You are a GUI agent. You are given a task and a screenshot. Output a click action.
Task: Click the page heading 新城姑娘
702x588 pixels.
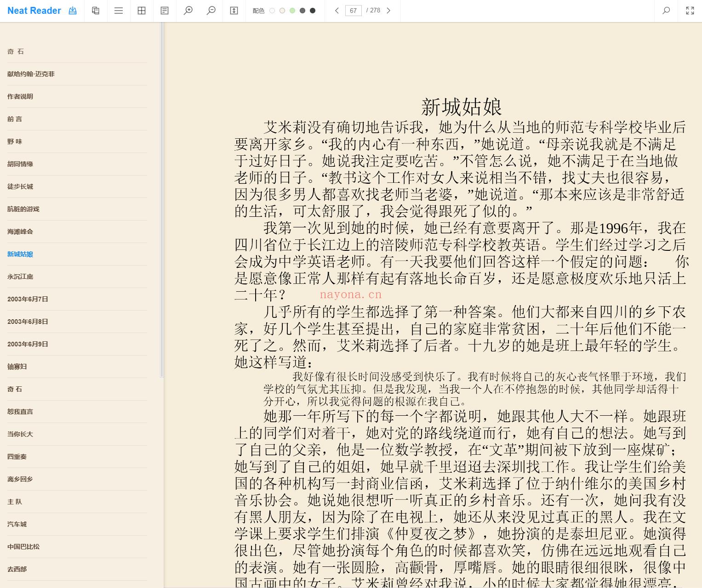click(x=461, y=107)
